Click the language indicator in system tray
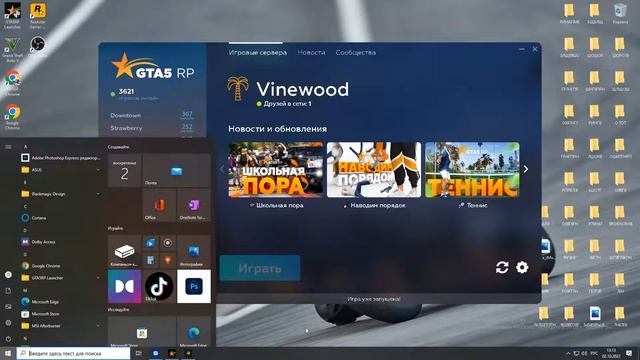 coord(594,353)
